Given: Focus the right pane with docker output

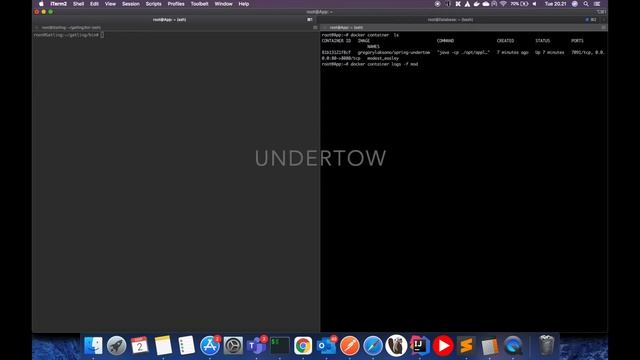Looking at the screenshot, I should click(x=464, y=182).
